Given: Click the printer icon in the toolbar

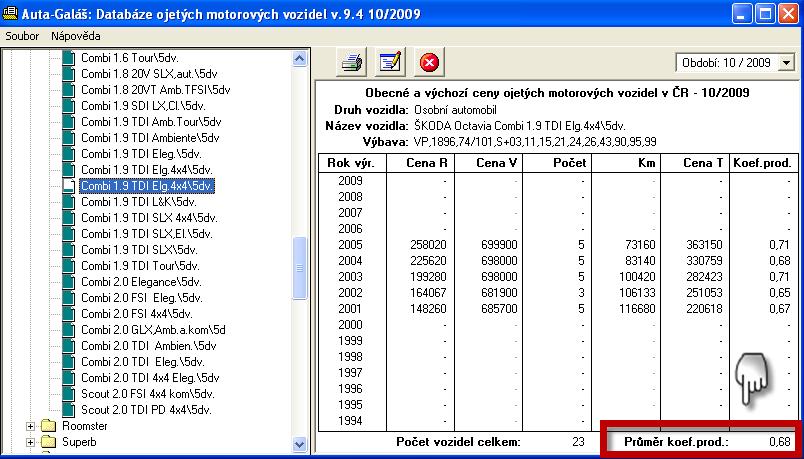Looking at the screenshot, I should 351,63.
